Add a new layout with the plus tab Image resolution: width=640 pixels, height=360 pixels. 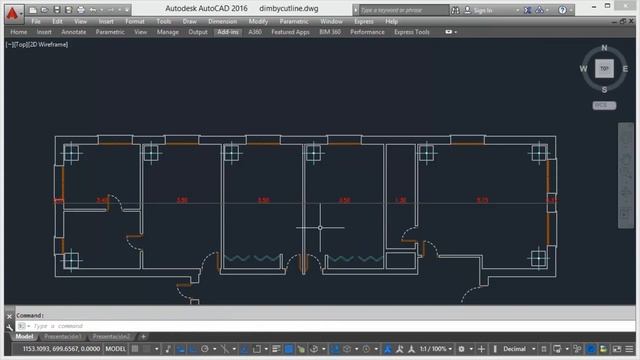143,337
